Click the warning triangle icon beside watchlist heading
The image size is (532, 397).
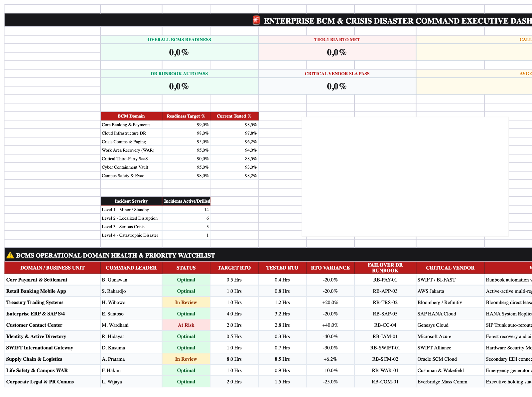click(10, 255)
